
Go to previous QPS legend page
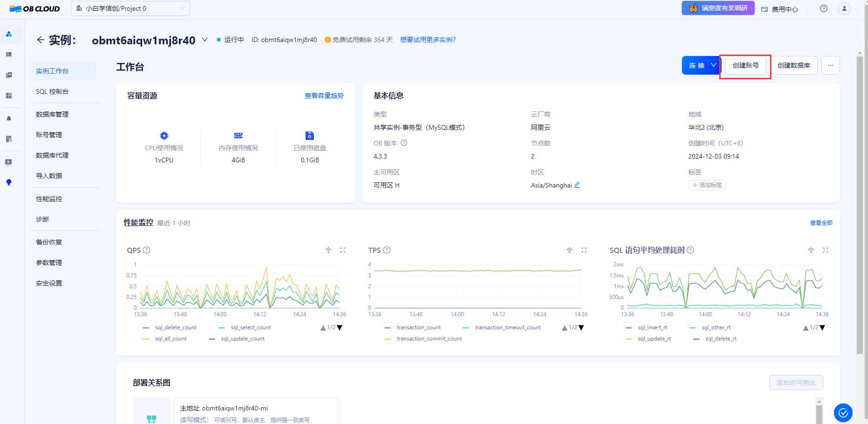(x=323, y=328)
